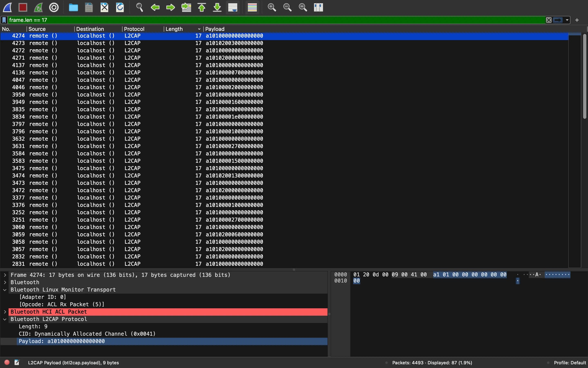The width and height of the screenshot is (588, 368).
Task: Restart the current capture
Action: pyautogui.click(x=38, y=7)
